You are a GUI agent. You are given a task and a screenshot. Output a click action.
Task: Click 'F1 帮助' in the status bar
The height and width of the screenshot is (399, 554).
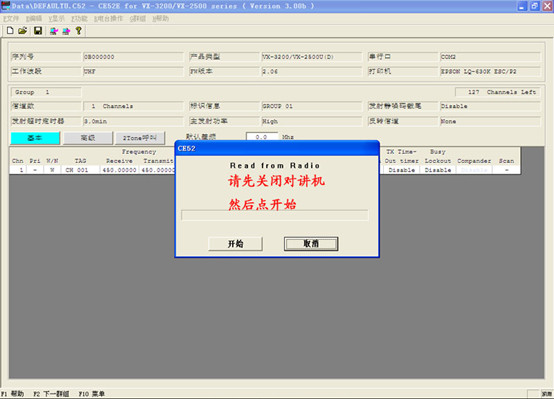(x=12, y=394)
